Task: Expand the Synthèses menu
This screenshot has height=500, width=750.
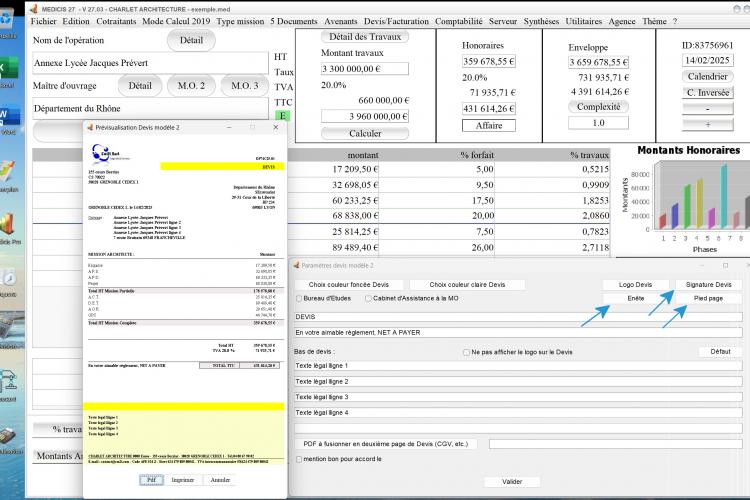Action: click(541, 22)
